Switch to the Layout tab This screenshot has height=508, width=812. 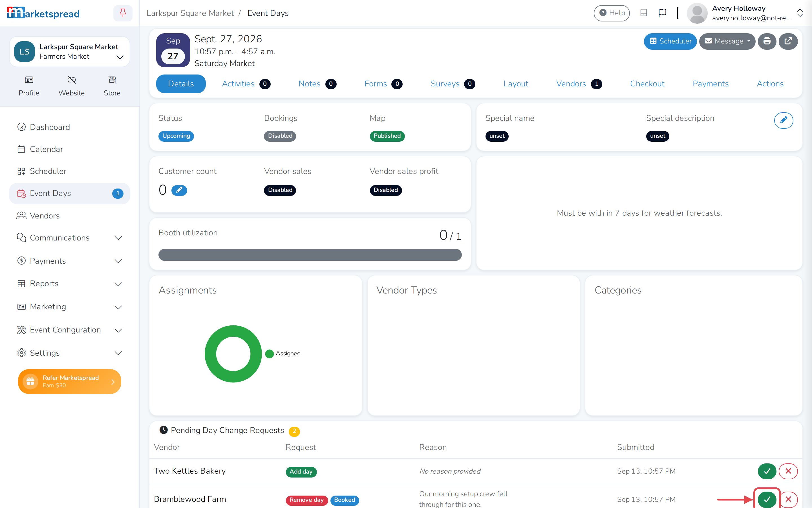[x=516, y=84]
